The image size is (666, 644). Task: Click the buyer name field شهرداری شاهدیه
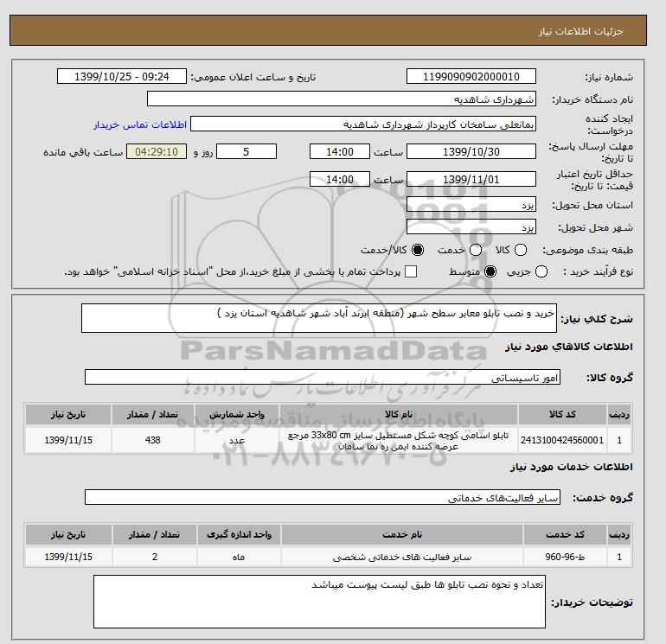coord(342,99)
